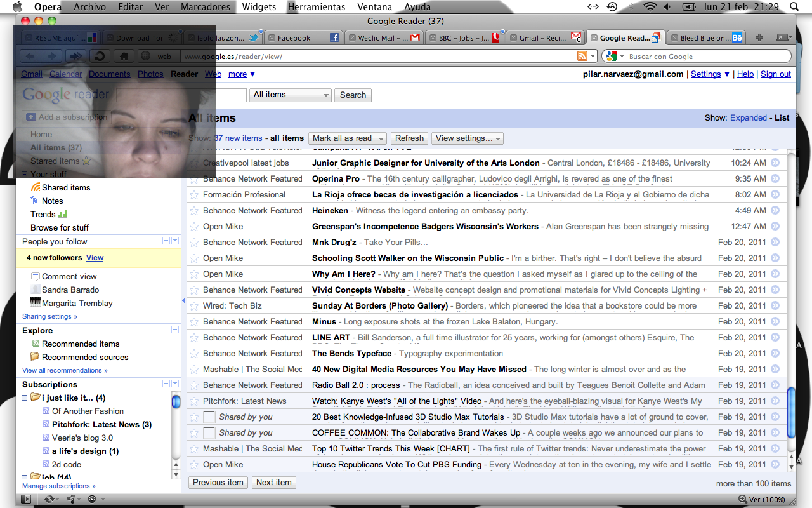Click the Sign out link
The image size is (812, 508).
[775, 74]
